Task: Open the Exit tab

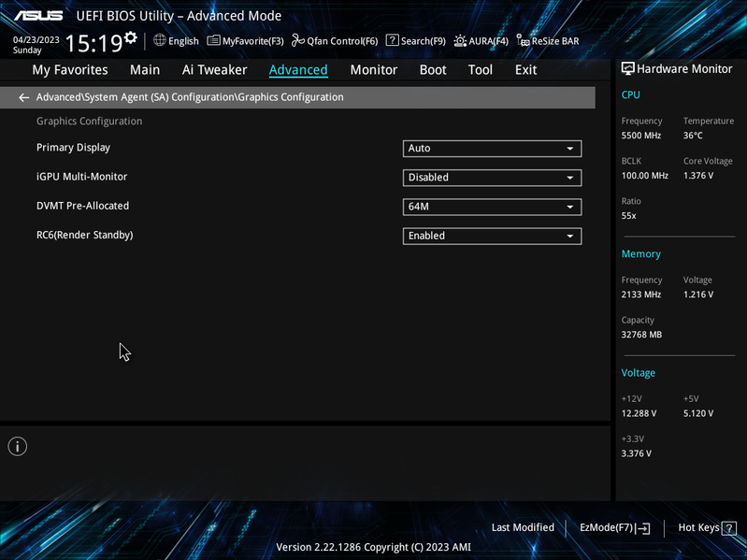Action: (526, 70)
